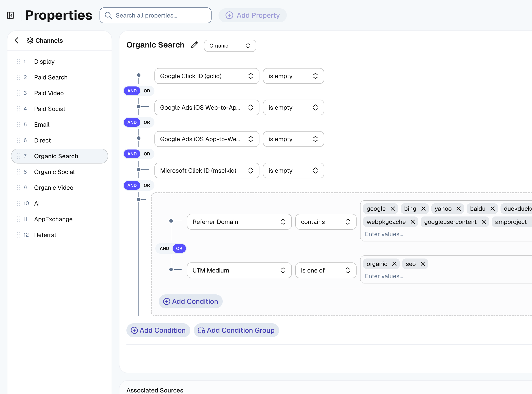Remove the google value tag
532x394 pixels.
coord(393,208)
